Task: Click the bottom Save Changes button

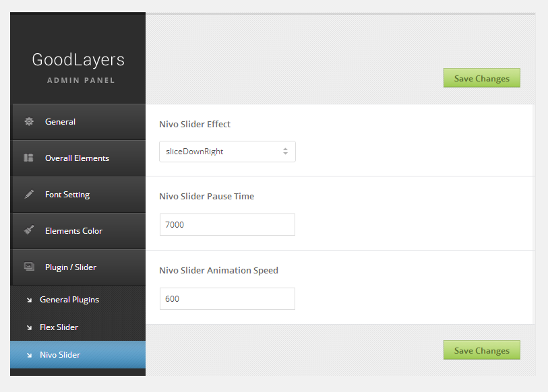Action: point(481,350)
